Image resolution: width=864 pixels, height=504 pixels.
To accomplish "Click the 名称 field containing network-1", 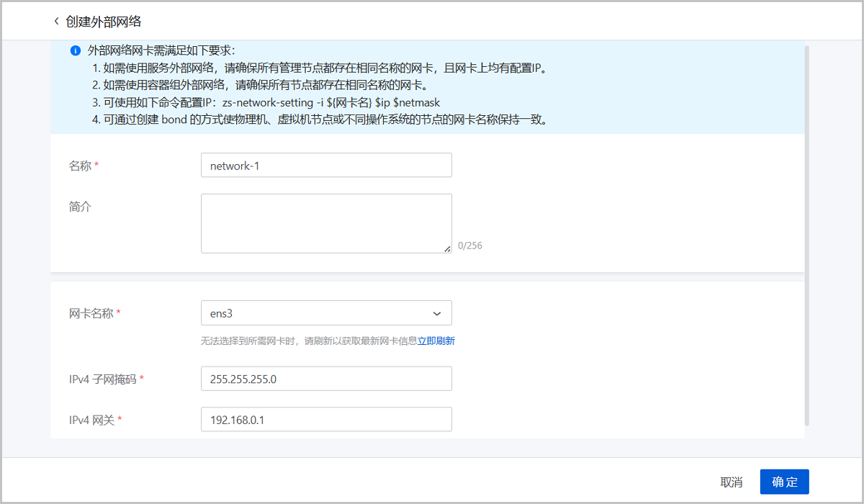I will (325, 166).
